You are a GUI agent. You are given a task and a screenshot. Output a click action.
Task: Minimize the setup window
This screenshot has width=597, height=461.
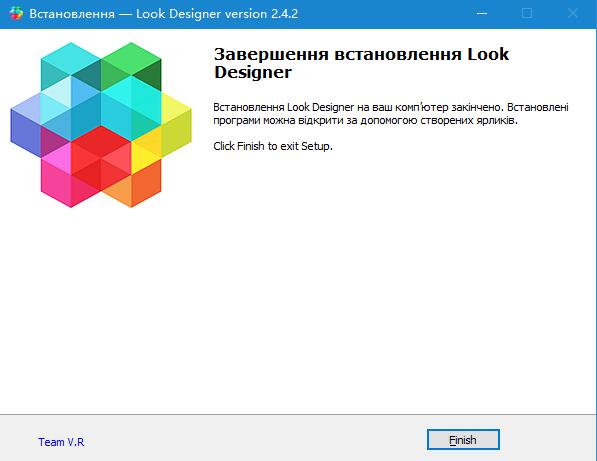[482, 14]
